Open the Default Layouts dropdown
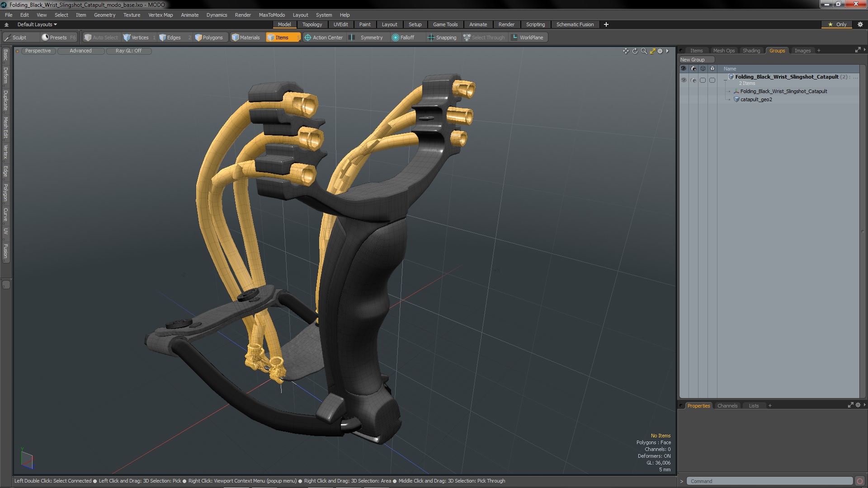 point(37,24)
